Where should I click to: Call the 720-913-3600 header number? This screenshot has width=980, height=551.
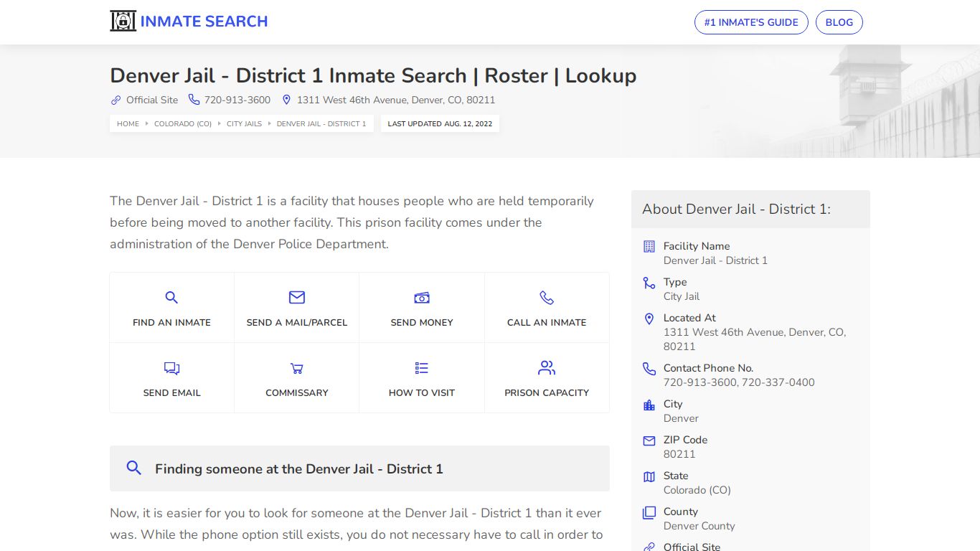(237, 100)
